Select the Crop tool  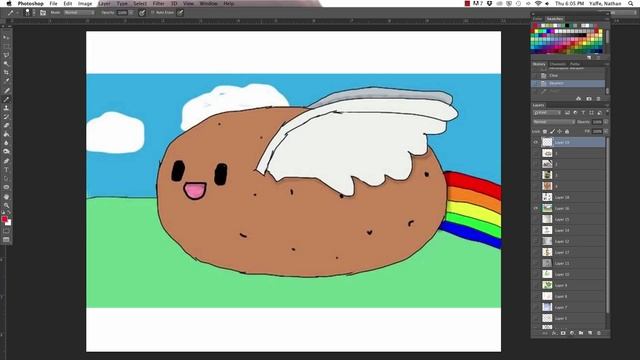[6, 72]
